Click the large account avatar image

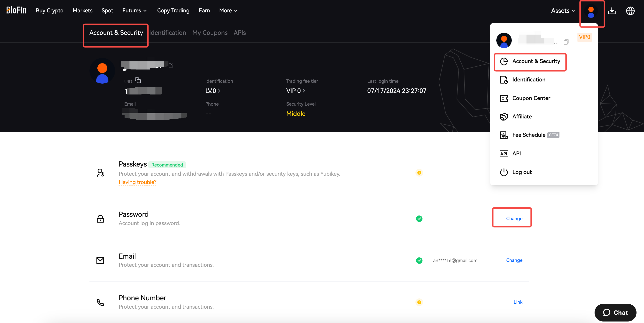tap(102, 71)
